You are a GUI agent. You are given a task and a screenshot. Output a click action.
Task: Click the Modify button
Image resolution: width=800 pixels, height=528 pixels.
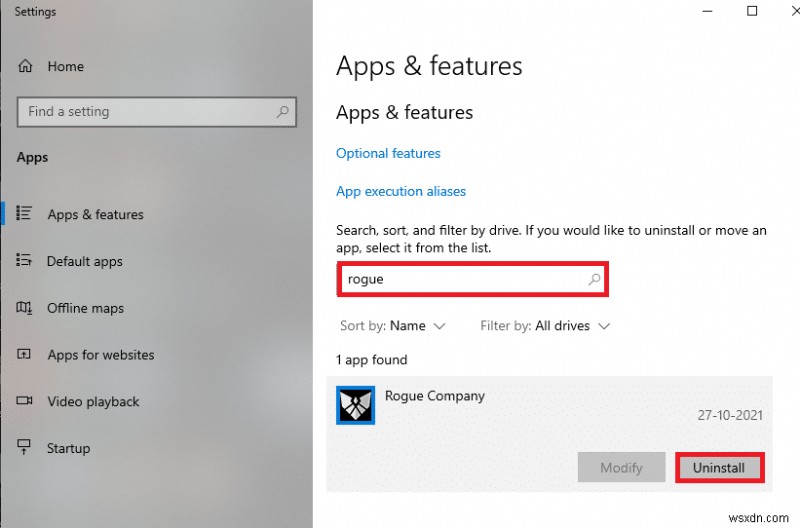click(x=621, y=467)
